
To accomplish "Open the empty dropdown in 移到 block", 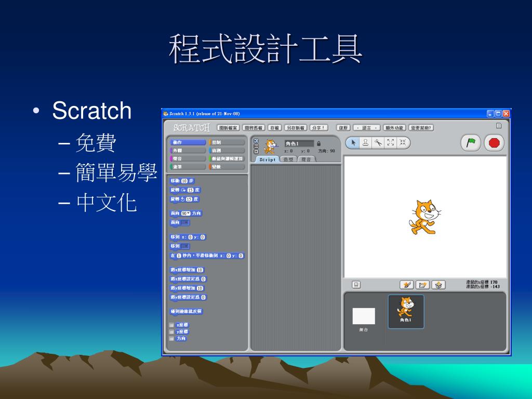I will tap(185, 246).
